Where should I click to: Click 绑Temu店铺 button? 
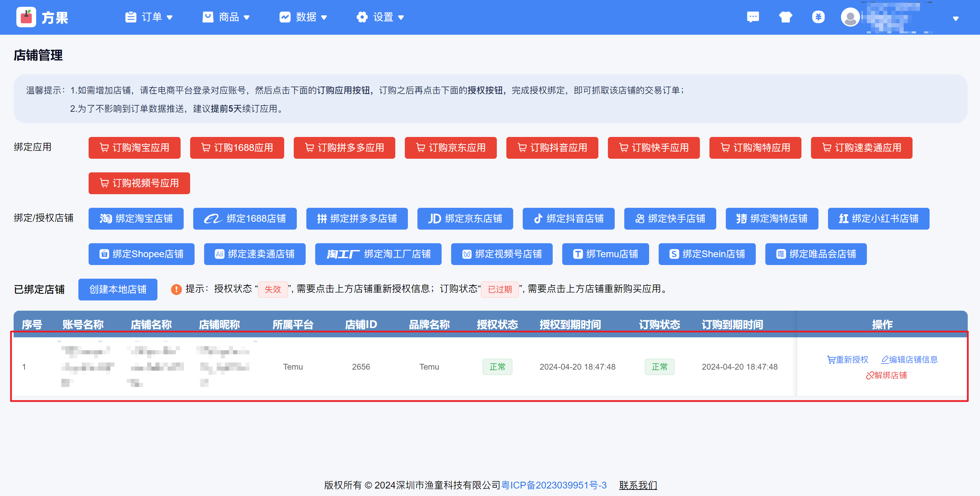pos(605,254)
